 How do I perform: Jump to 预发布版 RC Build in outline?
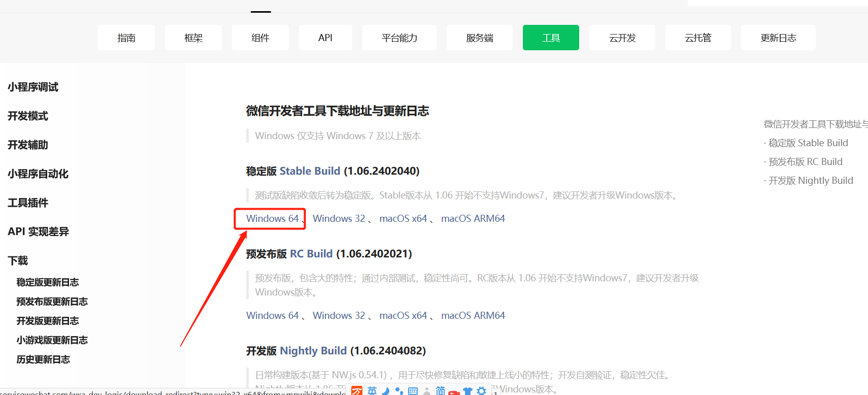pos(805,162)
